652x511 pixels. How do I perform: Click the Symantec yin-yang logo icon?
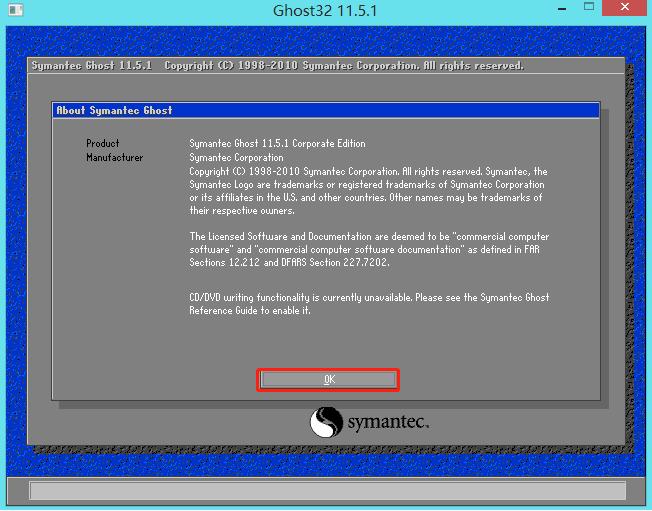click(327, 422)
